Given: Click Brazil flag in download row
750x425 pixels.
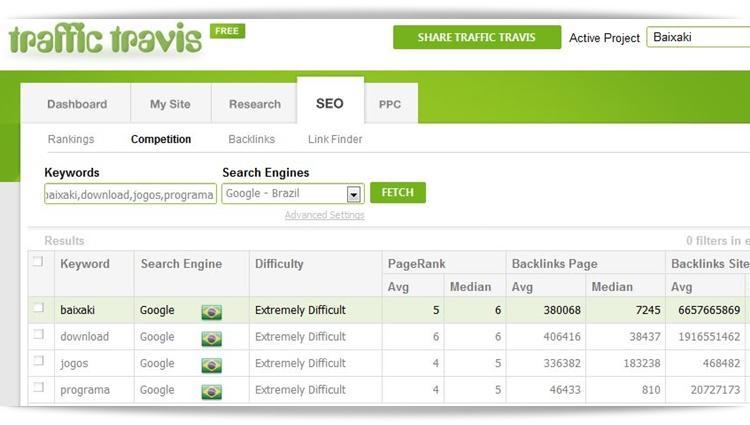Looking at the screenshot, I should [x=211, y=338].
